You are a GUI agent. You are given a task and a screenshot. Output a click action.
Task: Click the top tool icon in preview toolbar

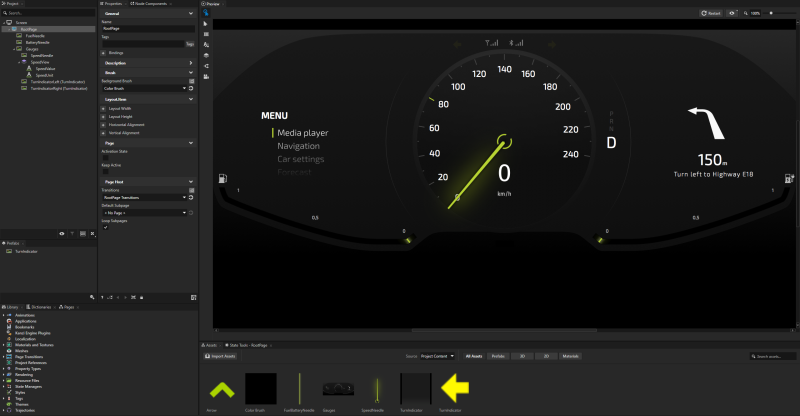[x=205, y=14]
